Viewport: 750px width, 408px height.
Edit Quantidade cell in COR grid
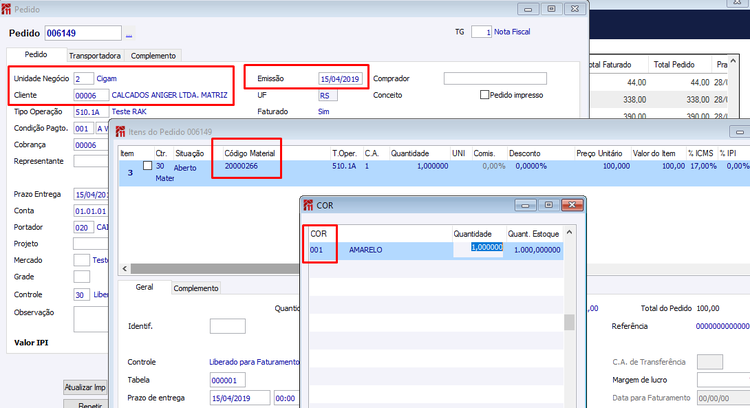coord(478,249)
